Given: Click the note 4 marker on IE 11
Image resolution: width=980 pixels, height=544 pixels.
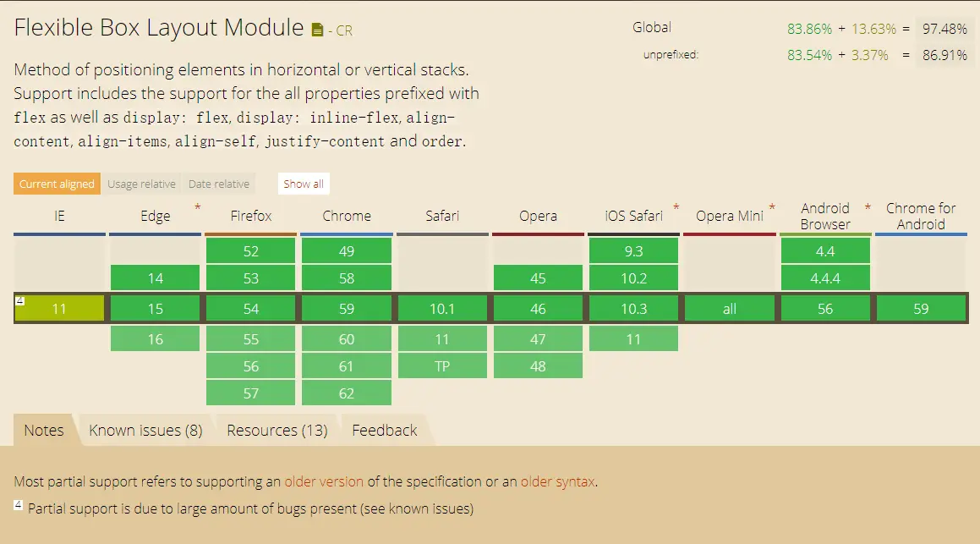Looking at the screenshot, I should (19, 299).
